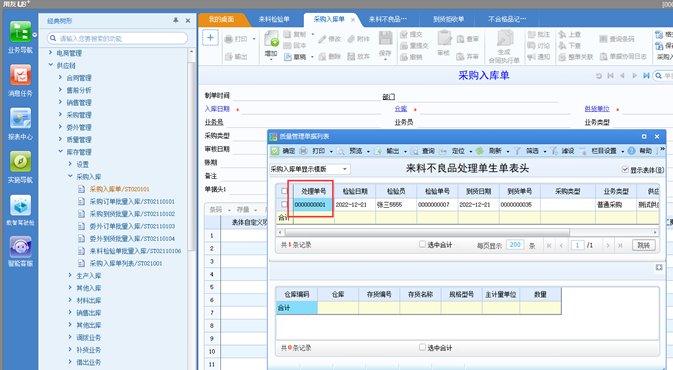Click 上查 in the main toolbar

pyautogui.click(x=570, y=34)
